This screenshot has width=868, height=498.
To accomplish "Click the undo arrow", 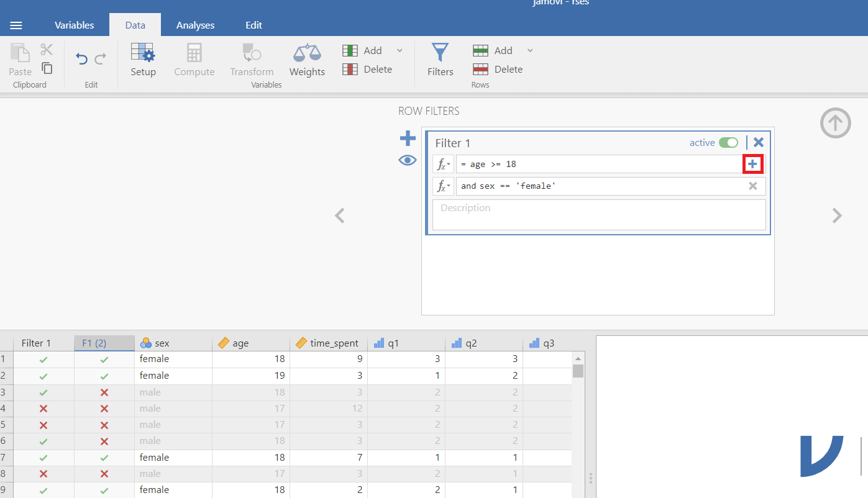I will pos(81,59).
